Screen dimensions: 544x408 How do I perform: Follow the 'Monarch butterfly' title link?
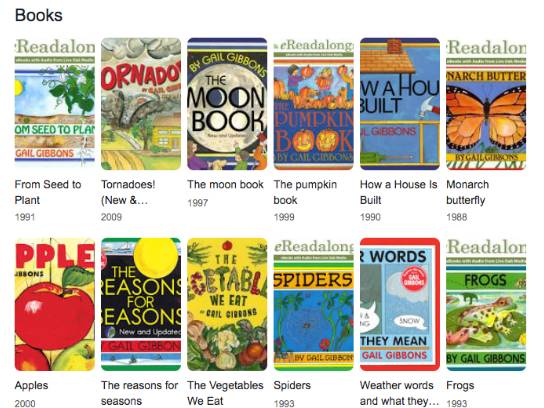tap(468, 192)
